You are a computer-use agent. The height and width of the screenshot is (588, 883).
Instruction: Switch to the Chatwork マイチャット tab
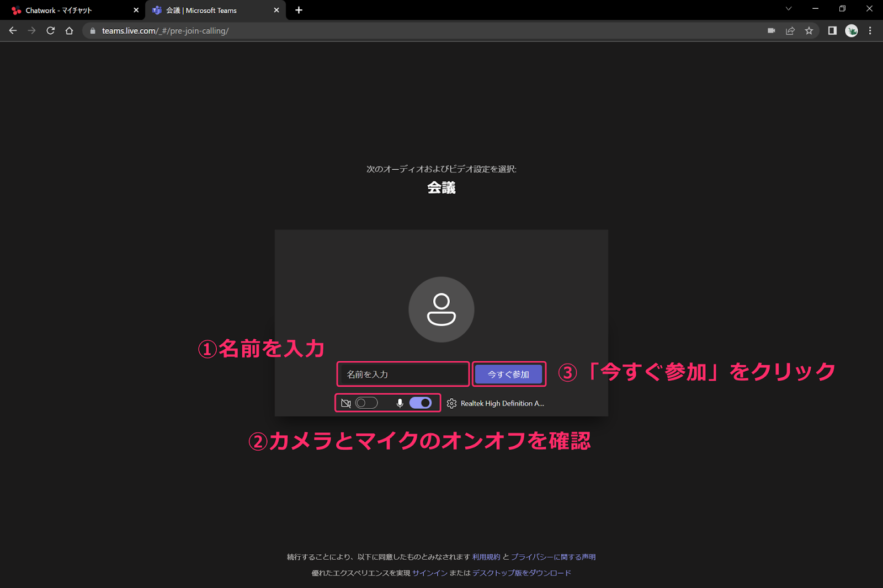[74, 10]
